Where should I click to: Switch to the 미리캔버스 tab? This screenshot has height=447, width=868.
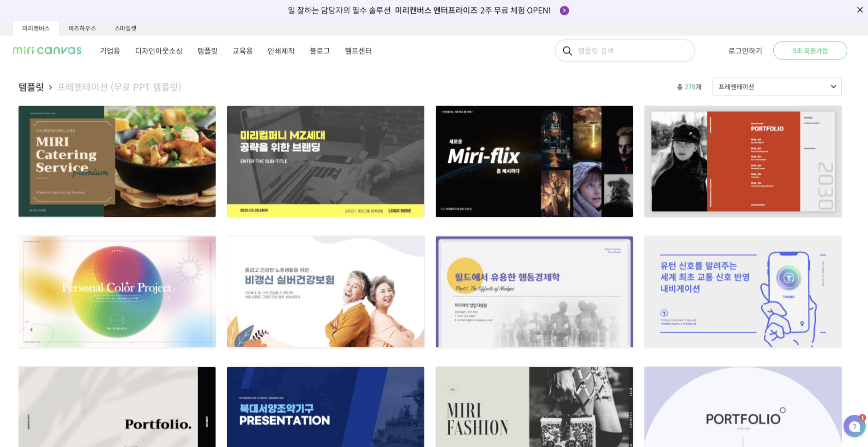pyautogui.click(x=36, y=28)
